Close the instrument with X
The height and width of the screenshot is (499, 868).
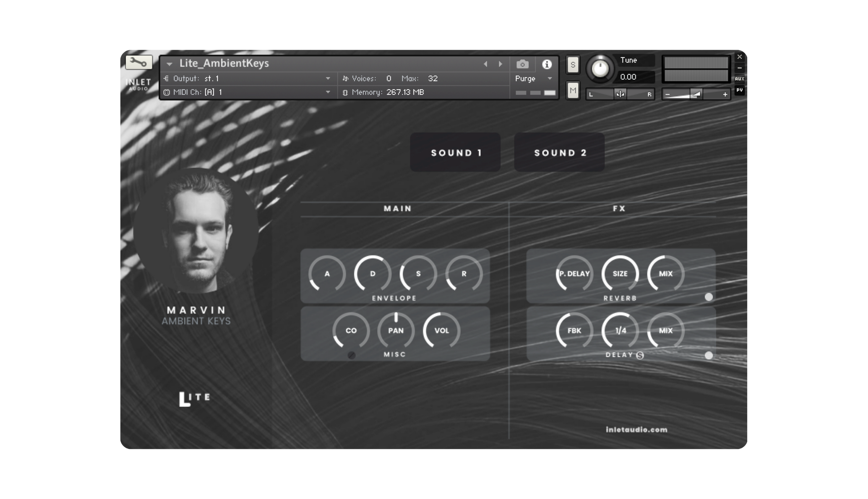(x=740, y=57)
